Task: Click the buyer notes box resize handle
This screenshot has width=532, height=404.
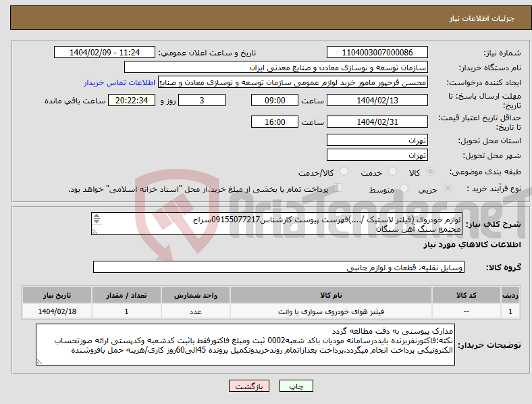Action: coord(39,362)
